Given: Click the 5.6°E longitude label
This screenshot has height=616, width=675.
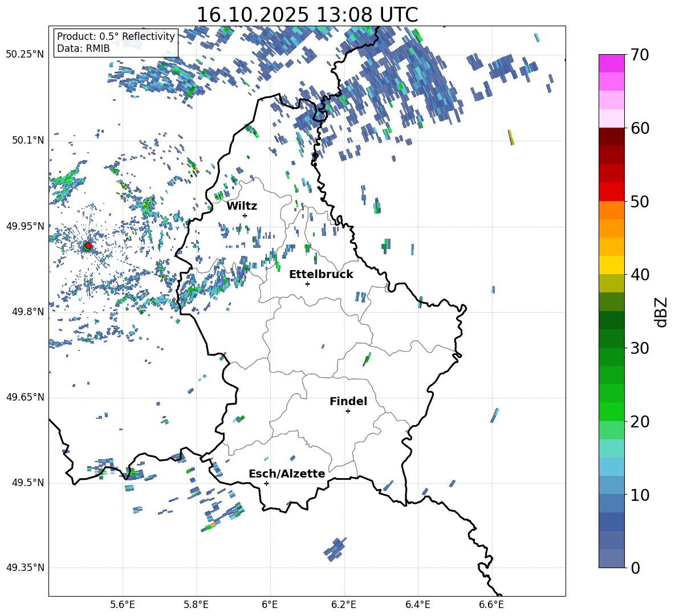Looking at the screenshot, I should tap(122, 605).
